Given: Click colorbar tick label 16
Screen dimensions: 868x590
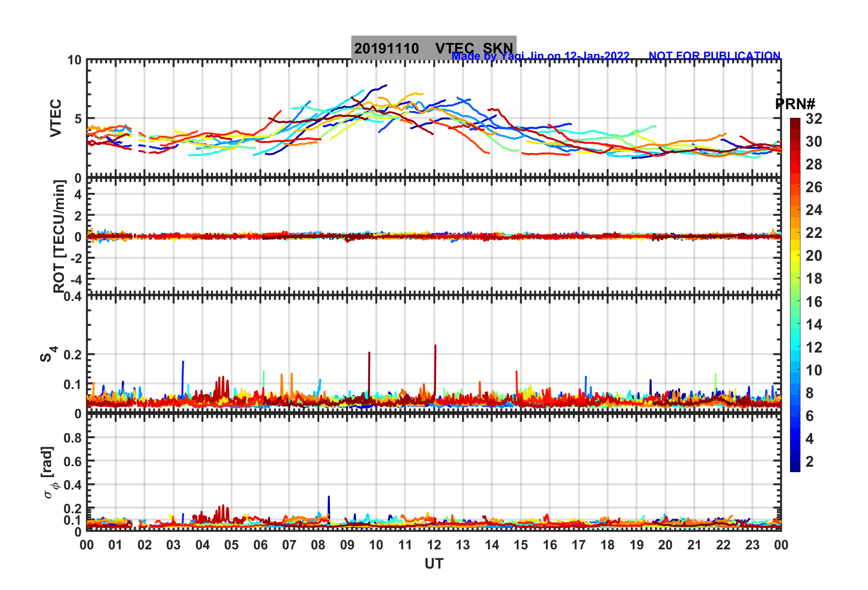Looking at the screenshot, I should point(814,302).
